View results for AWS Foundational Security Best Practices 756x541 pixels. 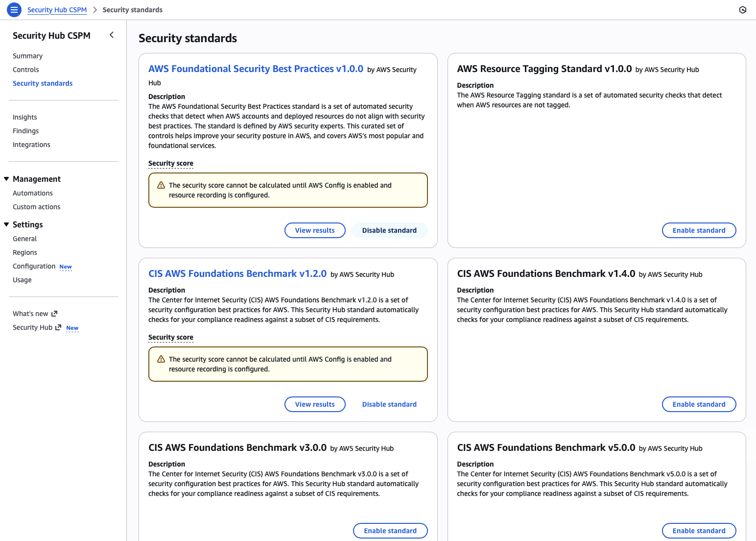[x=315, y=230]
